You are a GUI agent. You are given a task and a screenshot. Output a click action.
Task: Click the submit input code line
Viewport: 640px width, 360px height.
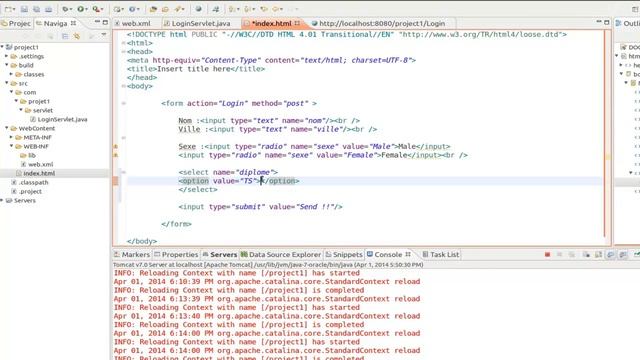(x=260, y=207)
